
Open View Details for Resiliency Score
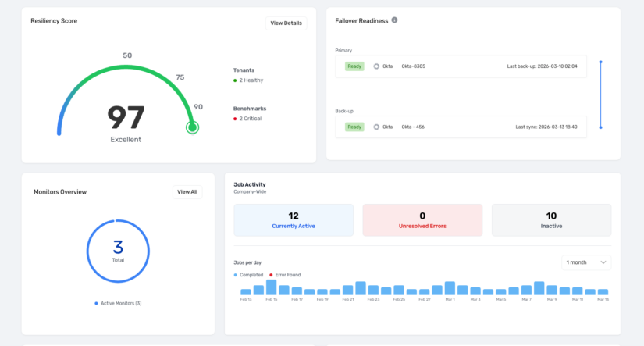click(286, 23)
